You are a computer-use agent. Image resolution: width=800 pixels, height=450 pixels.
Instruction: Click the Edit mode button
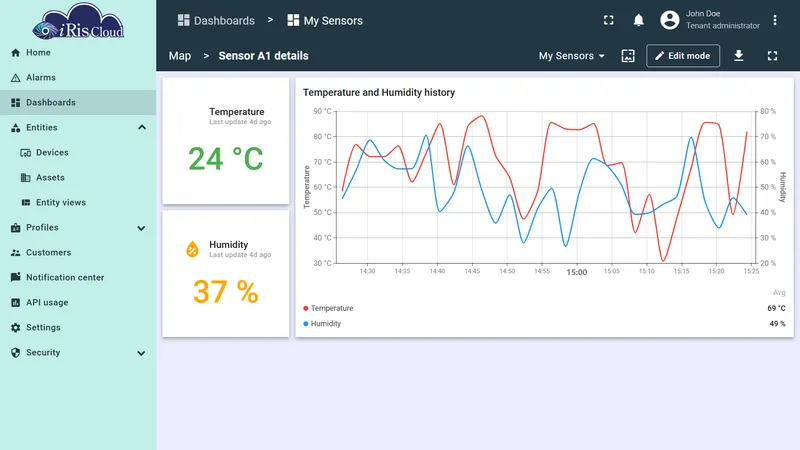683,56
